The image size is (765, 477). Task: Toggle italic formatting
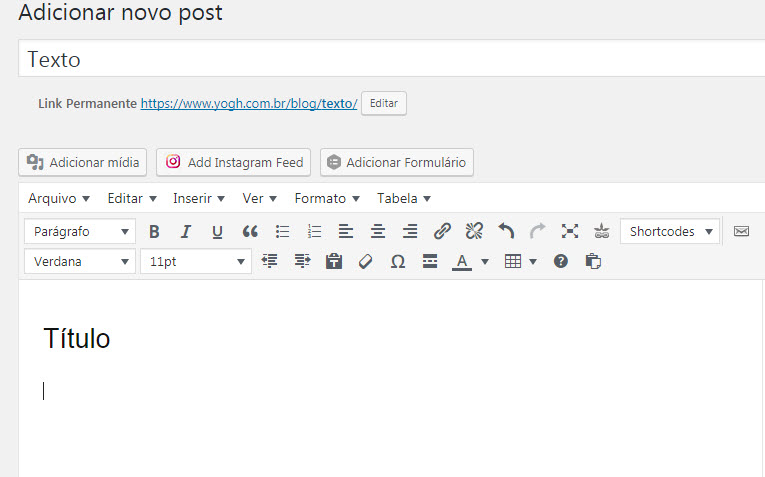(186, 231)
